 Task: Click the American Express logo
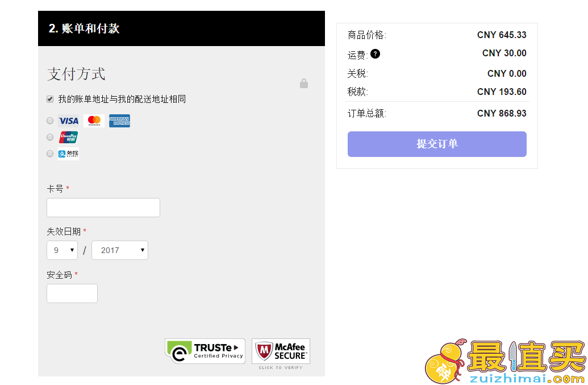click(120, 121)
